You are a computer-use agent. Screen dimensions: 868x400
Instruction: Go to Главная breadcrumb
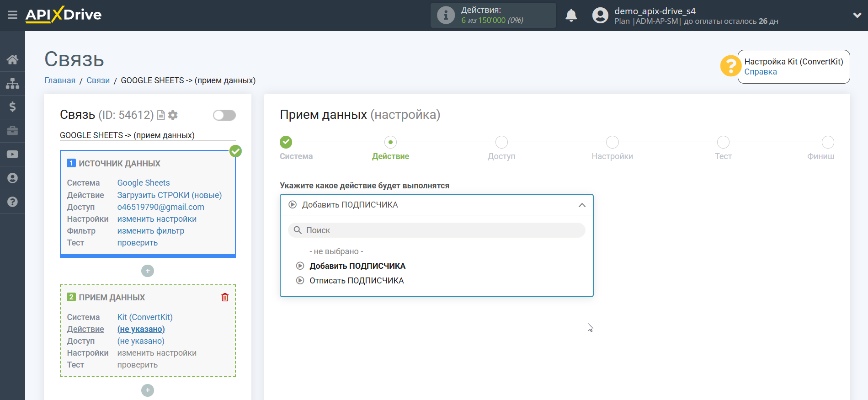(x=60, y=80)
